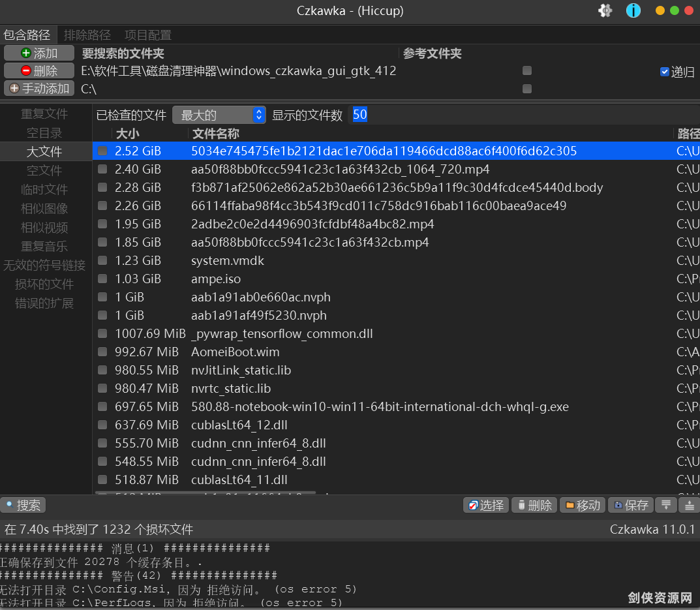Click the 手动添加 manual add button
The width and height of the screenshot is (700, 610).
tap(39, 88)
